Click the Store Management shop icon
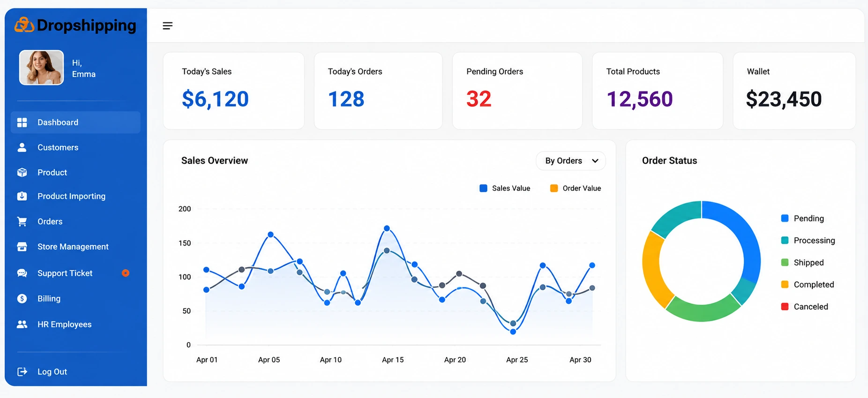 pyautogui.click(x=22, y=247)
